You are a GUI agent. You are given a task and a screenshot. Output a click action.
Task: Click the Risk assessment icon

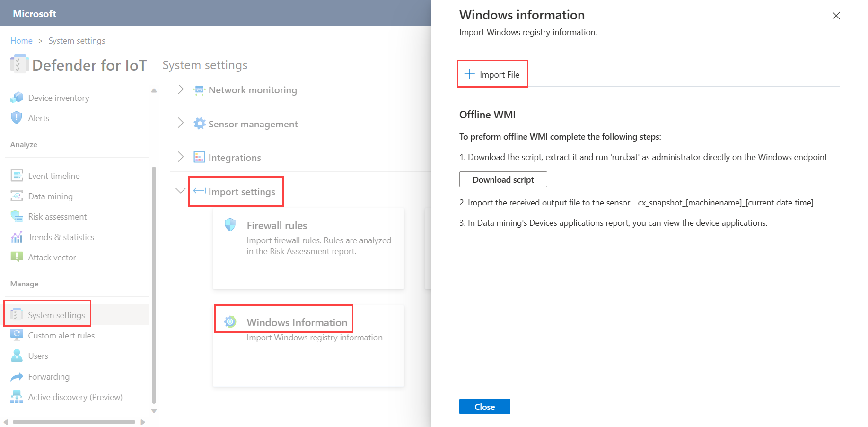[17, 216]
